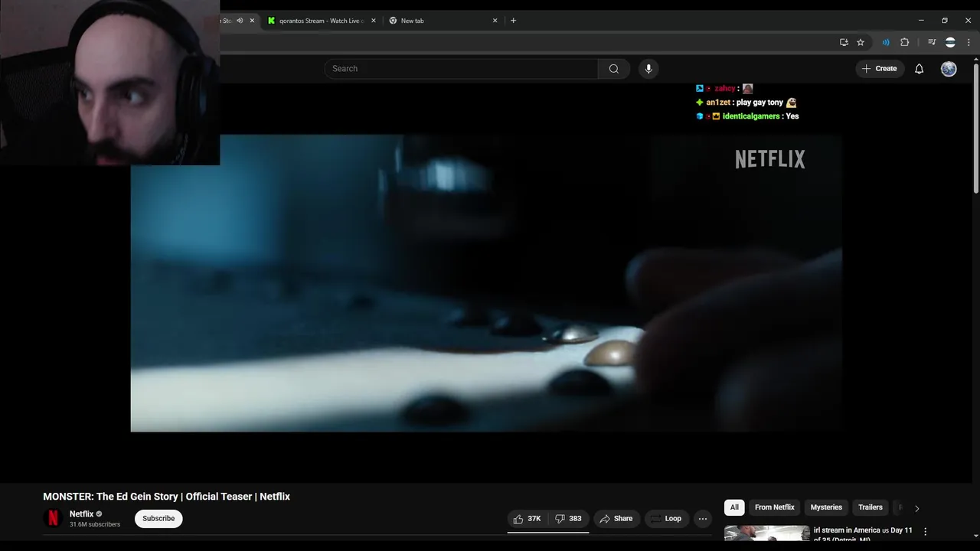Click the YouTube search magnifier button

(x=613, y=69)
